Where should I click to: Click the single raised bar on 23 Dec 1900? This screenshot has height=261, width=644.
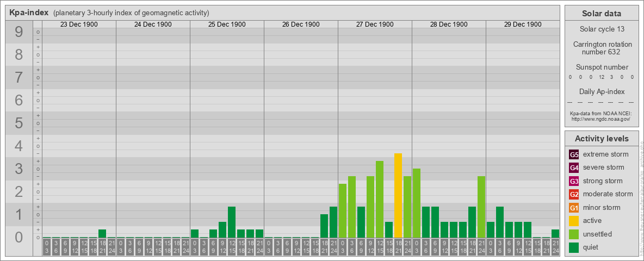point(102,233)
